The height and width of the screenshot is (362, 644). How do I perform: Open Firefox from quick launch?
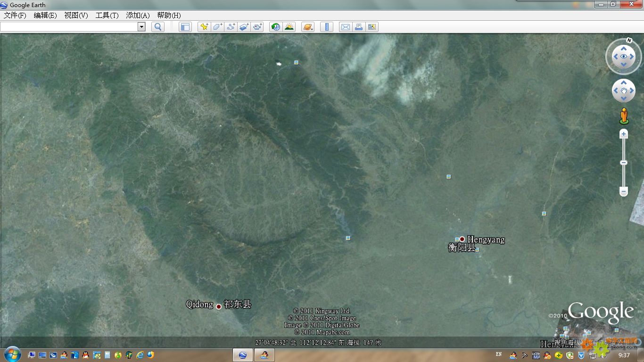coord(150,355)
